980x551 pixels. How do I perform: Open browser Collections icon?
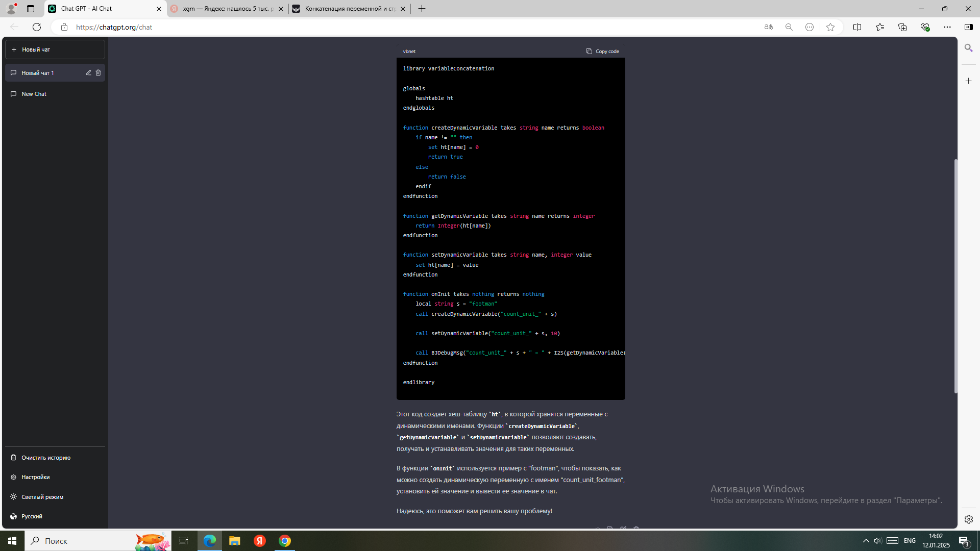click(902, 27)
